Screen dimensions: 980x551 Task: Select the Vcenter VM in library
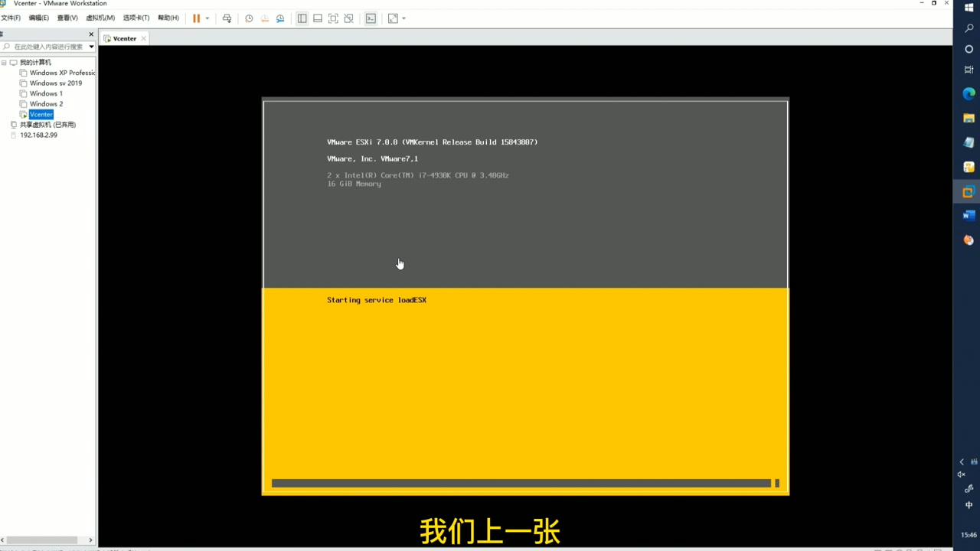coord(41,114)
